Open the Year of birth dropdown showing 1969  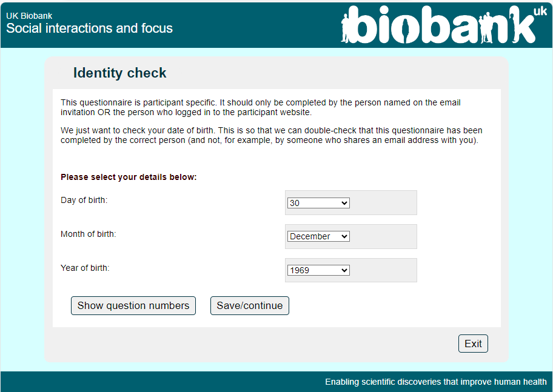318,270
